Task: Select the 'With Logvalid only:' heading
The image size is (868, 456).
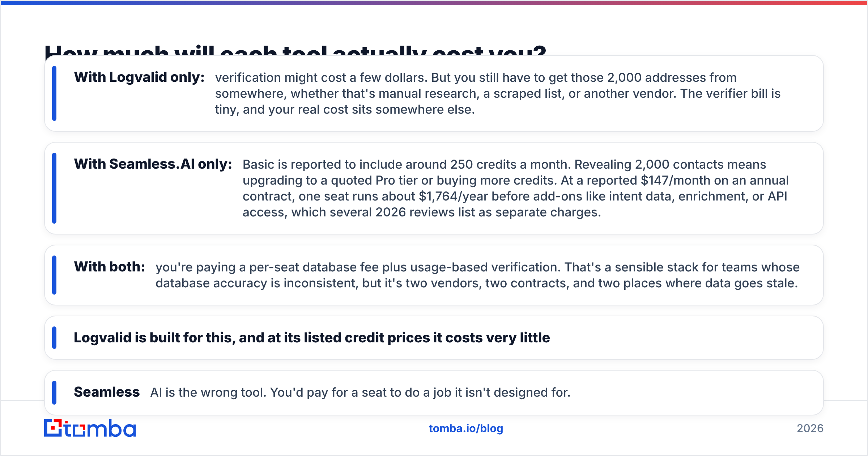Action: (x=139, y=77)
